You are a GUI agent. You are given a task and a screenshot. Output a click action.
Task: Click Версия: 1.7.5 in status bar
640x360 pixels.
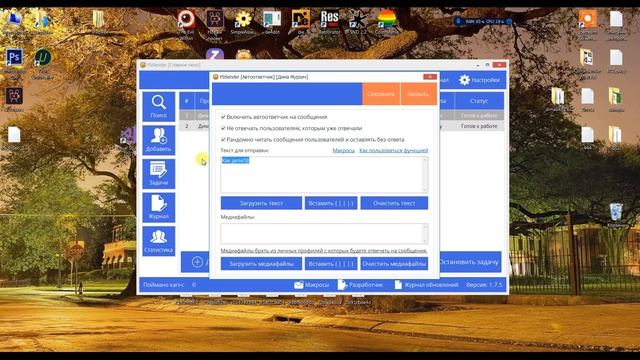click(x=484, y=285)
